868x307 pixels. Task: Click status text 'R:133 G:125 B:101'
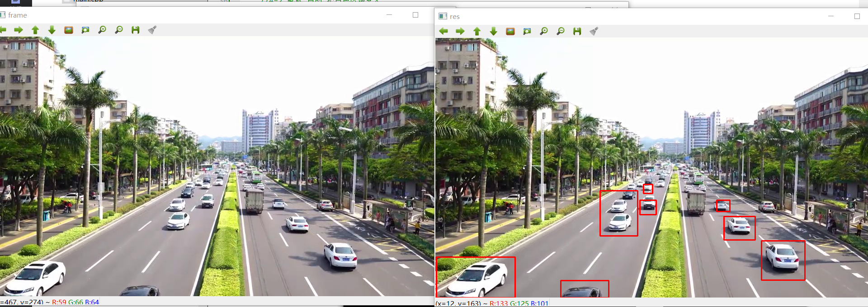click(519, 303)
